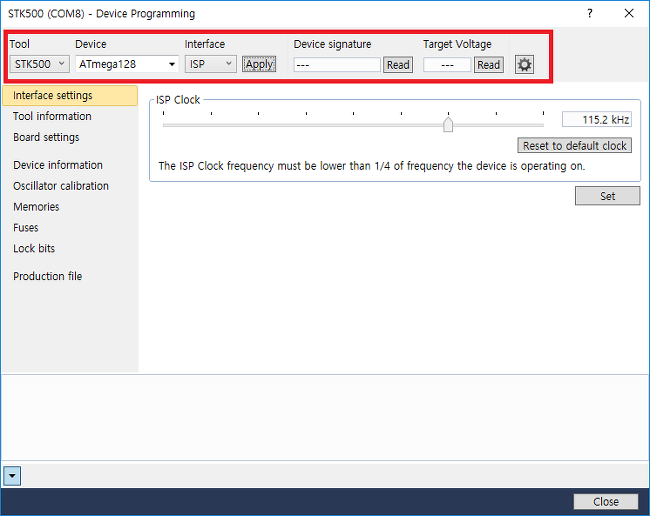This screenshot has width=650, height=516.
Task: Click Read next to Target Voltage
Action: pos(489,65)
